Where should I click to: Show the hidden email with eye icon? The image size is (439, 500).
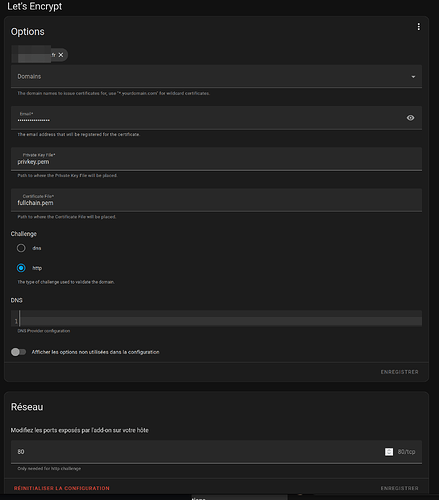point(410,118)
